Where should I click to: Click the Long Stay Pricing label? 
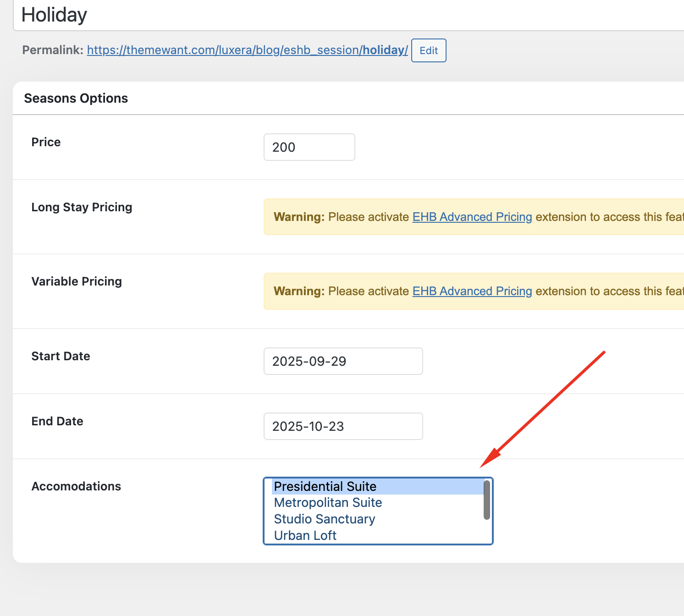coord(82,207)
